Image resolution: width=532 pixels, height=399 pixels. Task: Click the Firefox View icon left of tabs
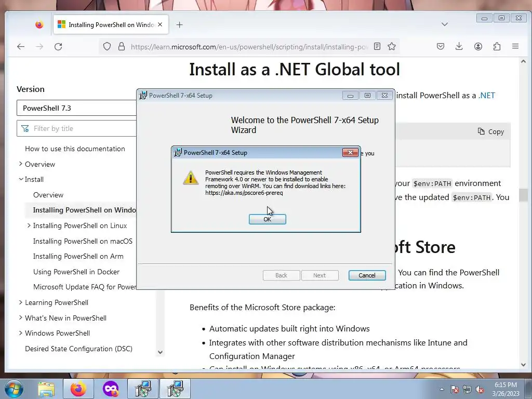[x=39, y=25]
